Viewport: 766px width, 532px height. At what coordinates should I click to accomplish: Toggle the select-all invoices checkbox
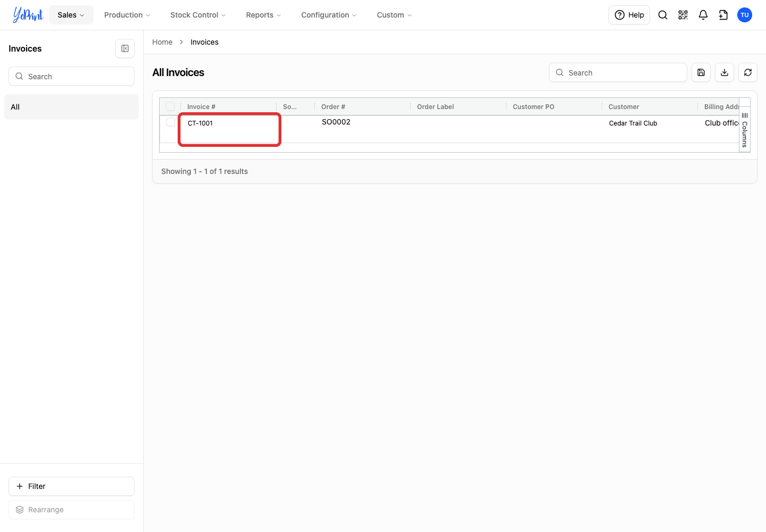[170, 106]
